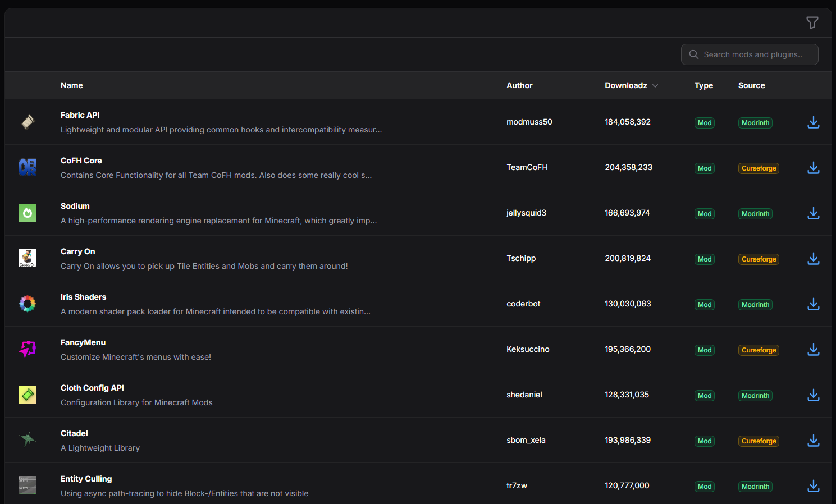Click the Sodium download icon
Viewport: 836px width, 504px height.
[x=813, y=213]
